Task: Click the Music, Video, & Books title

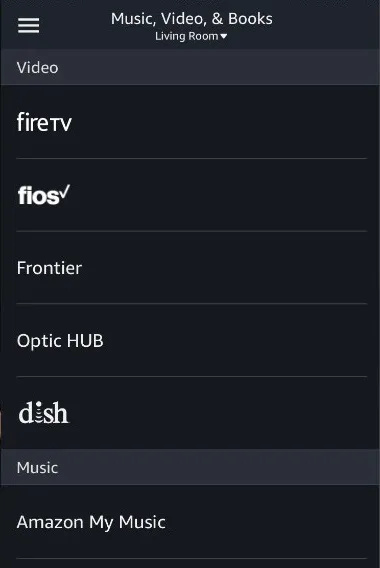Action: [192, 19]
